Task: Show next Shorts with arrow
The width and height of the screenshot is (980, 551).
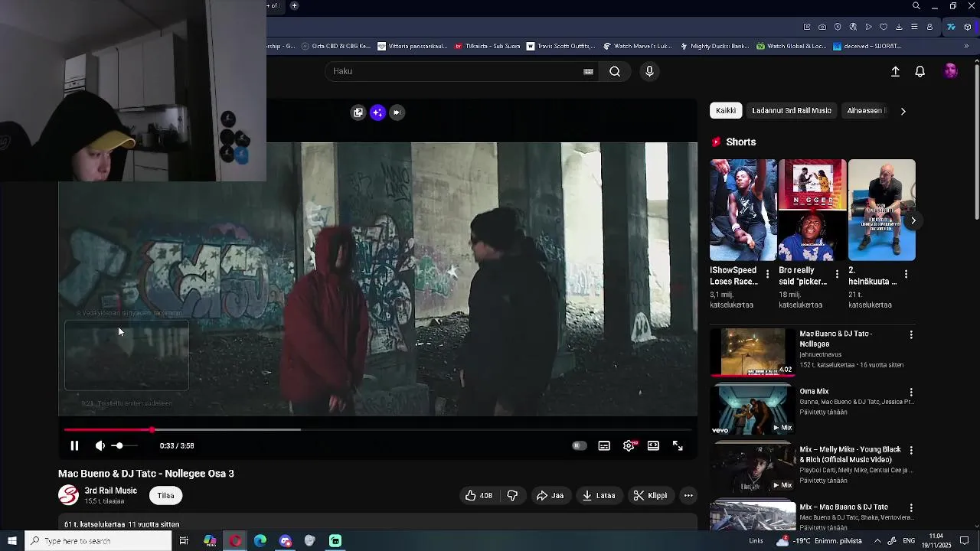Action: click(x=913, y=220)
